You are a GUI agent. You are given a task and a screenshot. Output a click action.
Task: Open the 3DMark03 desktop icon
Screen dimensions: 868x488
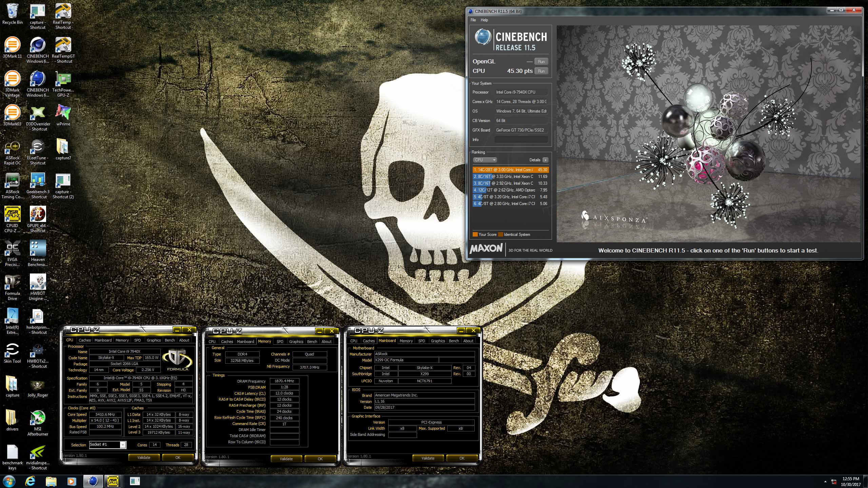pos(13,116)
